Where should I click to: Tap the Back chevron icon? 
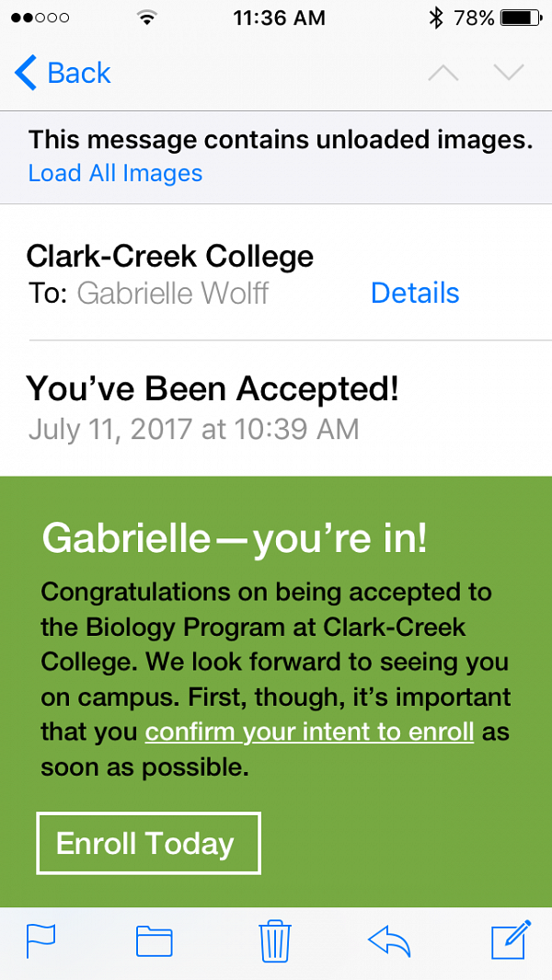(27, 74)
